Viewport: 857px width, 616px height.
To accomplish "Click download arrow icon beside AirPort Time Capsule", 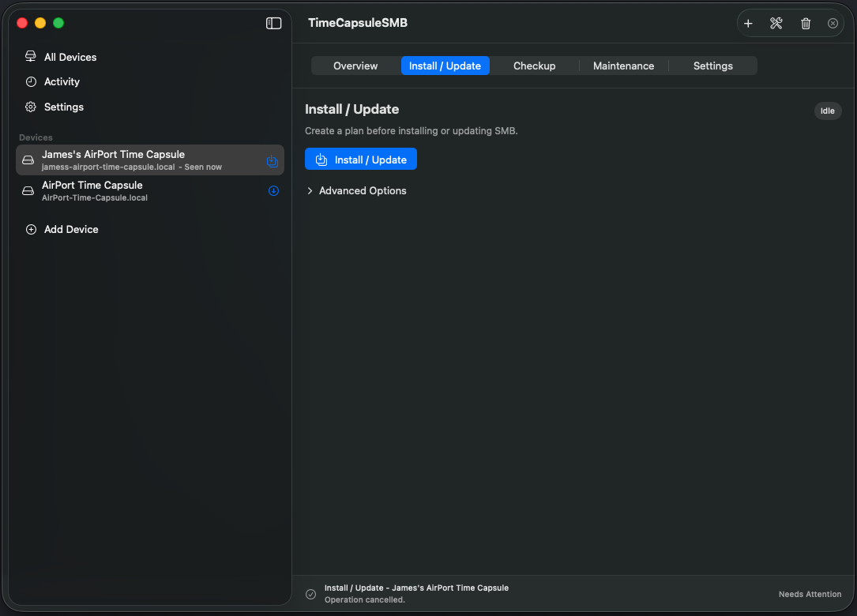I will [274, 191].
